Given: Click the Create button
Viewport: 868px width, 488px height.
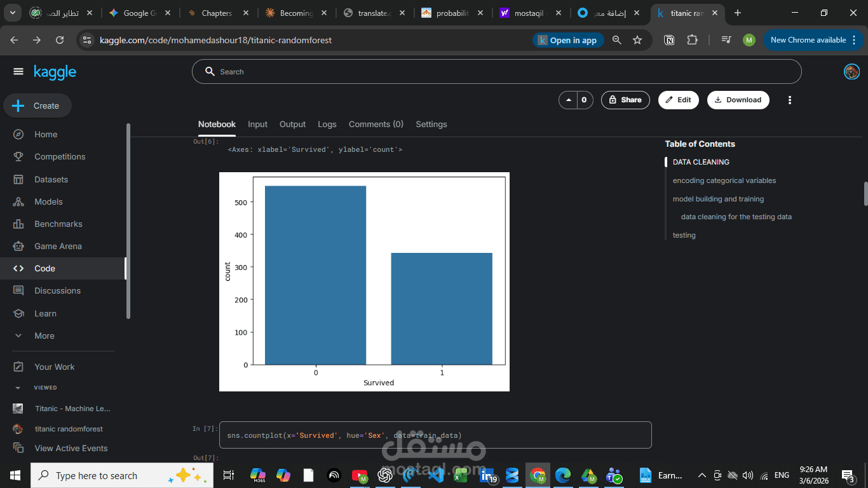Looking at the screenshot, I should coord(37,105).
